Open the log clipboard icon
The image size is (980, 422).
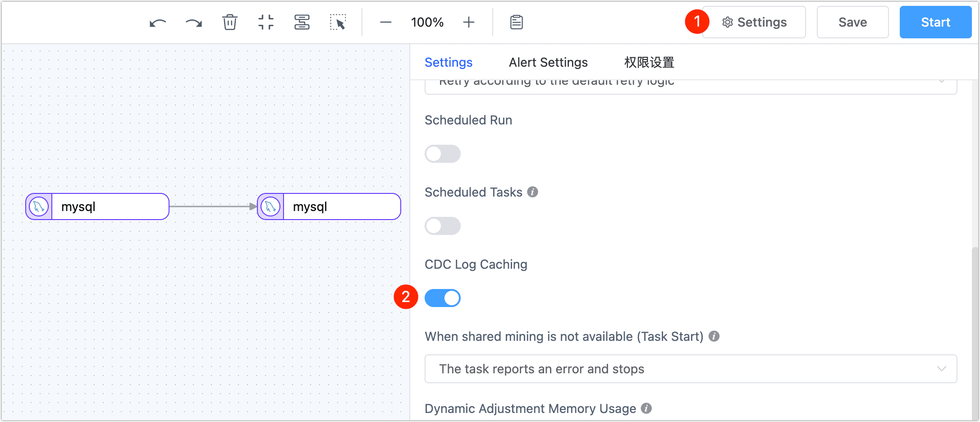[517, 23]
